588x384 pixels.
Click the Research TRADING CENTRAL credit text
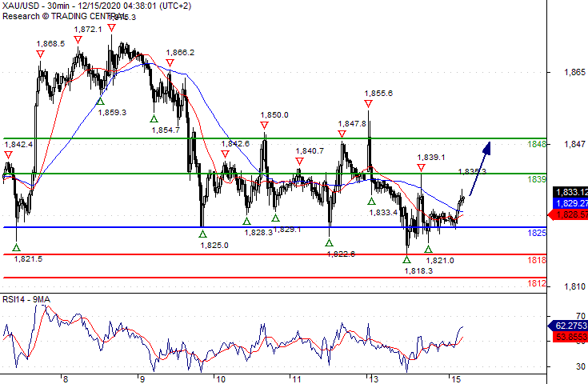tap(64, 16)
